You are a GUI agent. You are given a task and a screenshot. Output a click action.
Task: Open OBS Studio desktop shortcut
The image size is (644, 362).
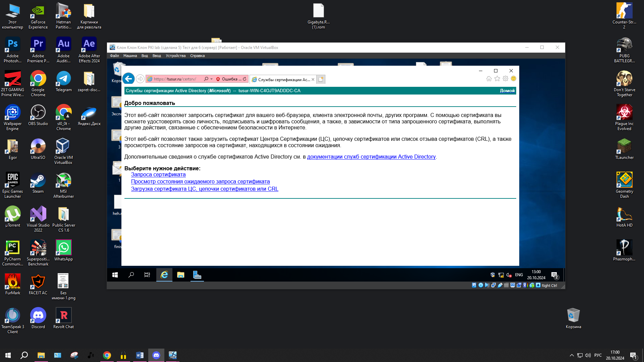(x=38, y=115)
